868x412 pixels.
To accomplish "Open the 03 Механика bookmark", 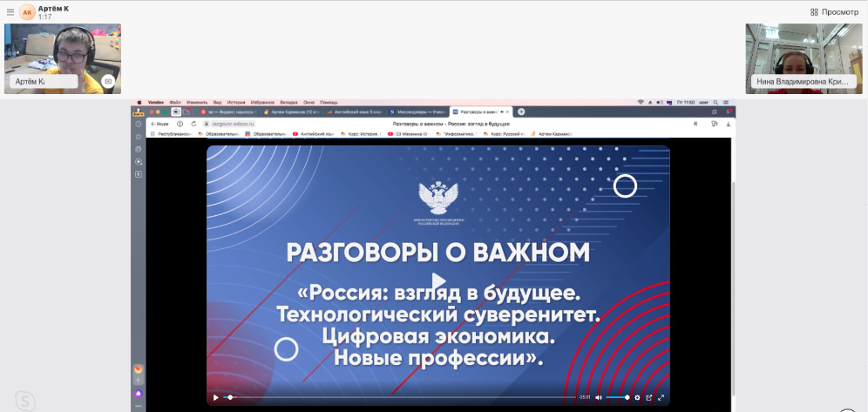I will click(x=408, y=134).
